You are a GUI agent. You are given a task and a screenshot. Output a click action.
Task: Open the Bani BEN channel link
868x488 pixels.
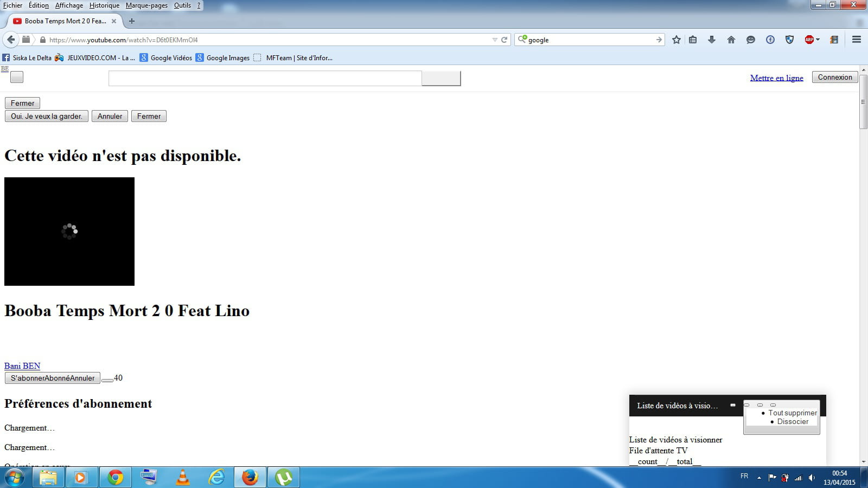coord(22,366)
